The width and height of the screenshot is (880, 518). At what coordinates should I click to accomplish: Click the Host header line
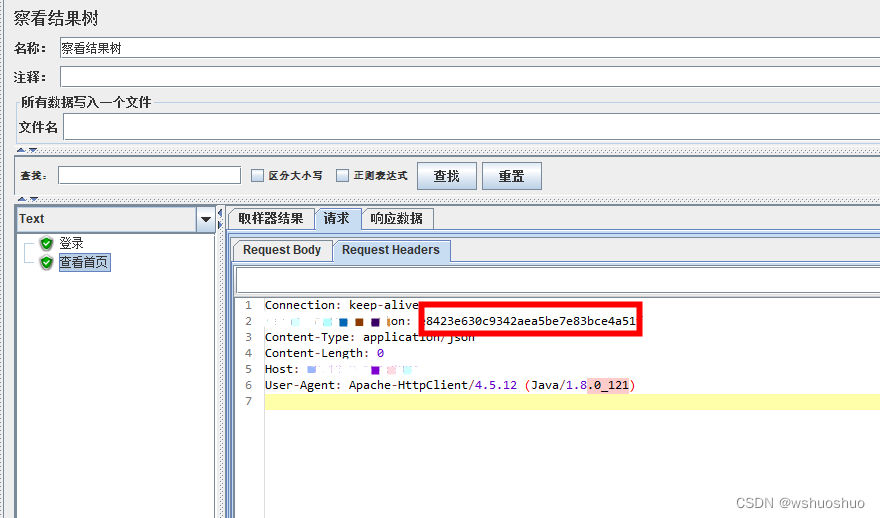click(340, 369)
